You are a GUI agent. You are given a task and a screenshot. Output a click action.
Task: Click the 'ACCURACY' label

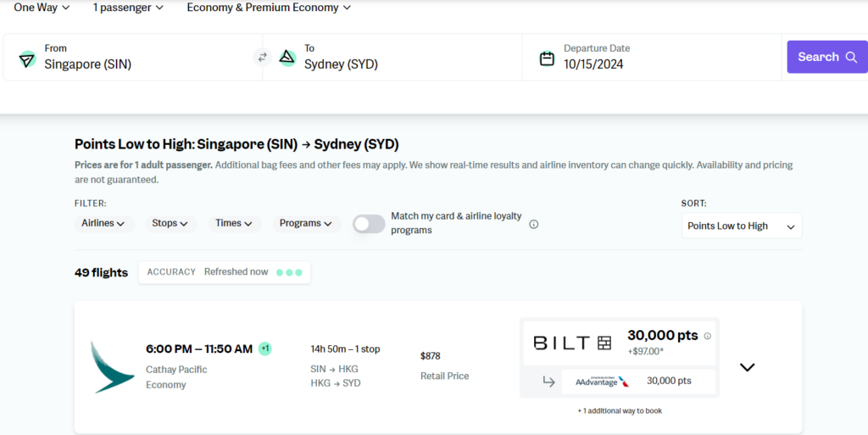click(171, 271)
